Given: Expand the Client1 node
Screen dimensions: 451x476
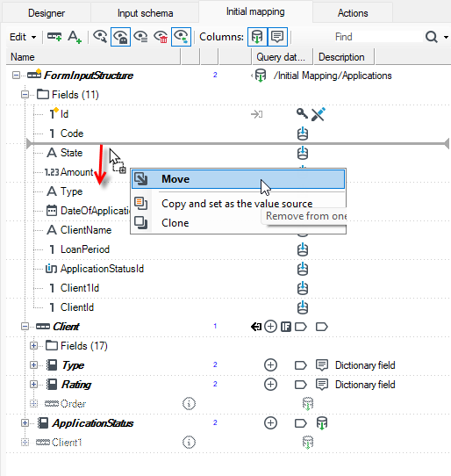Looking at the screenshot, I should tap(25, 443).
